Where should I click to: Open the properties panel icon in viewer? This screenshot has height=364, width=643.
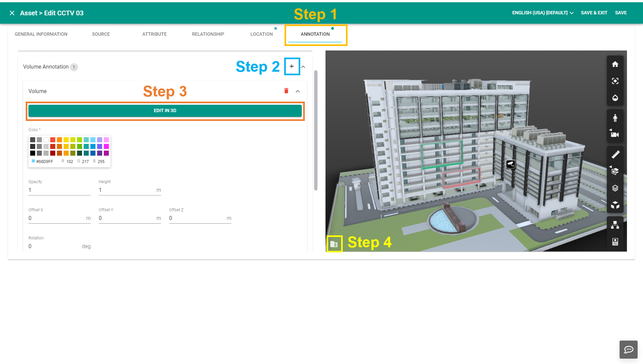coord(615,242)
